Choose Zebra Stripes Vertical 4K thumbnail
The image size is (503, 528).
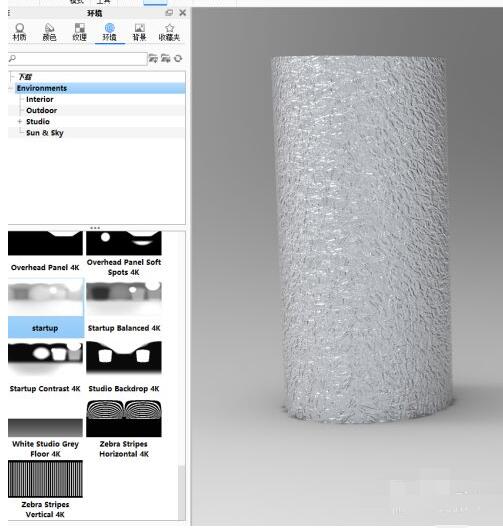tap(45, 489)
